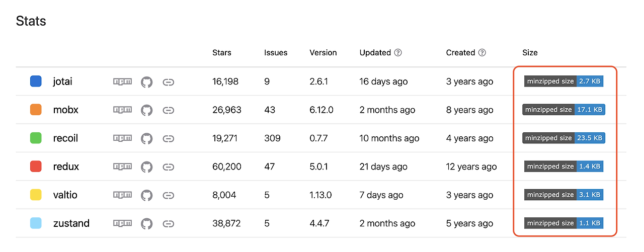Click the Size column header

pyautogui.click(x=530, y=52)
